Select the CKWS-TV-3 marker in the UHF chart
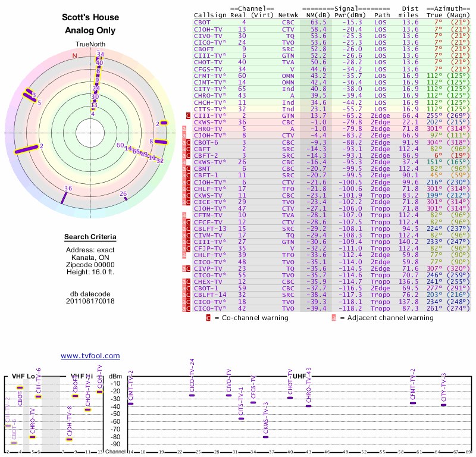 265,437
